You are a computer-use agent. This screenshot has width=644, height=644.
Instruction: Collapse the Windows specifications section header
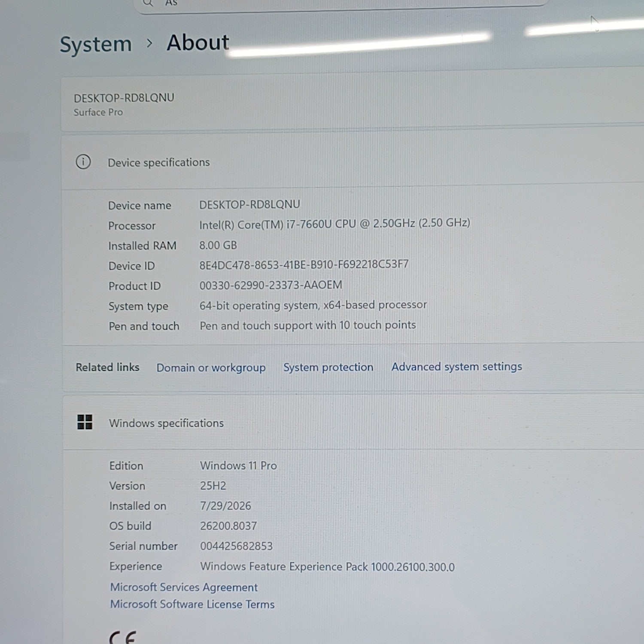pos(353,422)
